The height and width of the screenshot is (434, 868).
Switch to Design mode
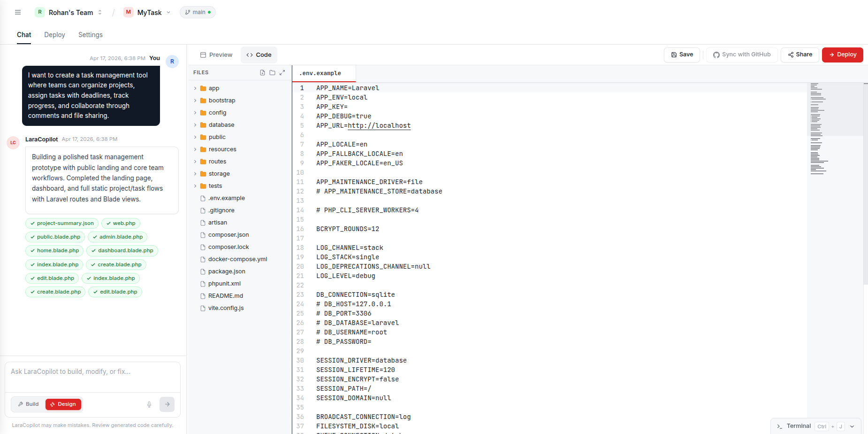63,404
